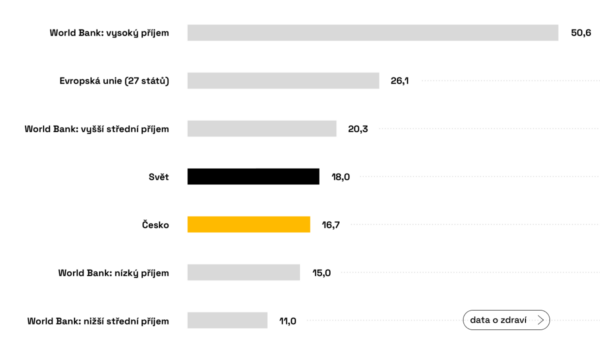Viewport: 600px width, 360px height.
Task: Click the arrow icon in data o zdraví
Action: point(540,320)
